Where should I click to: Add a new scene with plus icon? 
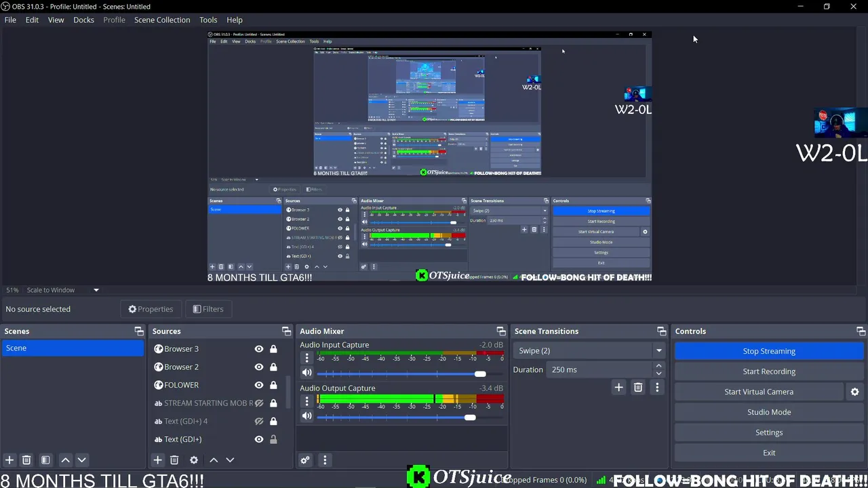click(x=9, y=460)
